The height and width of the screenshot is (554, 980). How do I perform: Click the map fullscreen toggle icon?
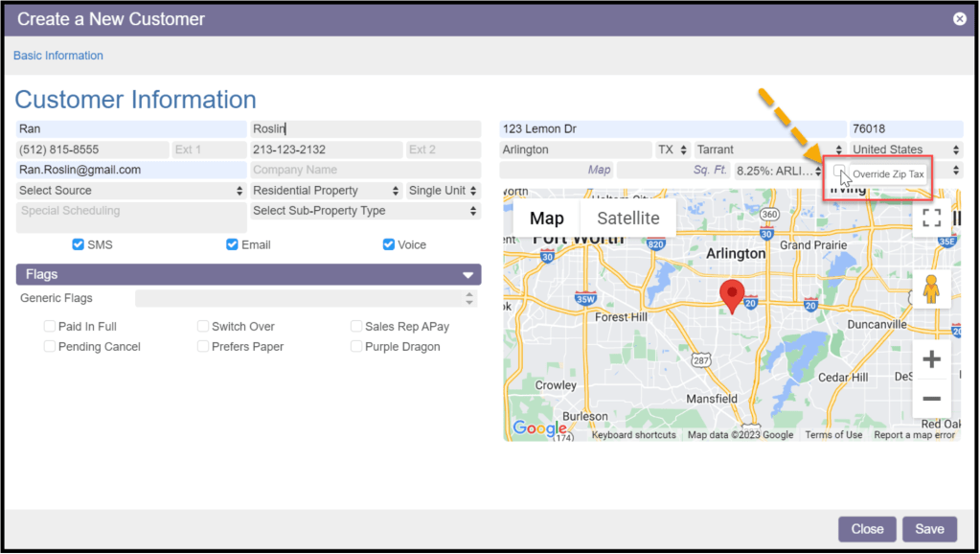pyautogui.click(x=931, y=217)
